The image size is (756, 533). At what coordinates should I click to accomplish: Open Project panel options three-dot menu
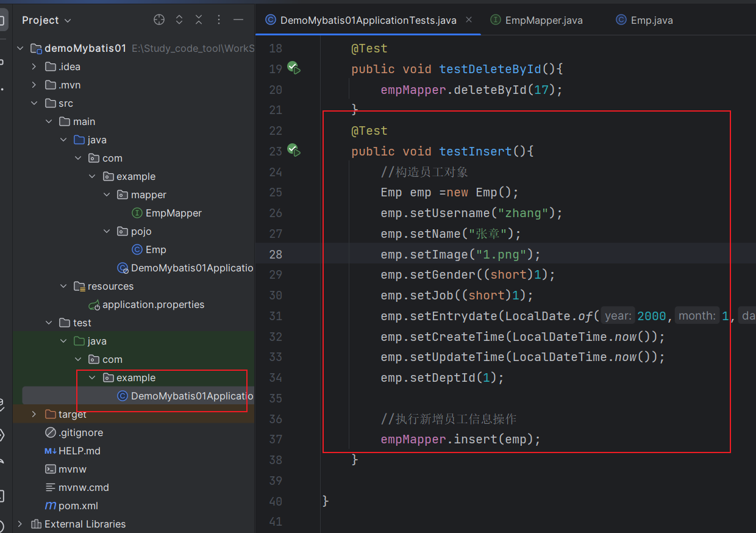click(x=219, y=20)
